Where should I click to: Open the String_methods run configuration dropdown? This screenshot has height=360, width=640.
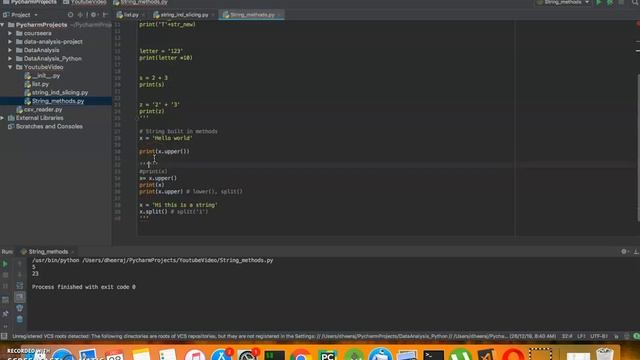[564, 2]
